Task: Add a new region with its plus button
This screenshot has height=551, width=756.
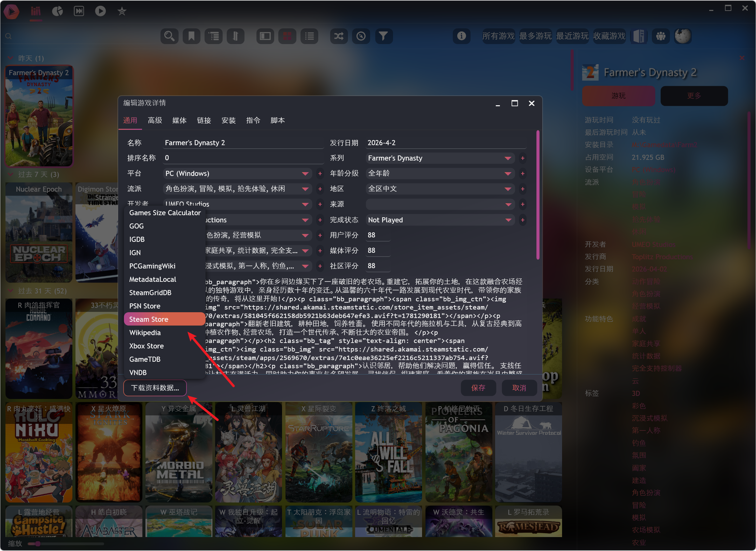Action: pos(522,189)
